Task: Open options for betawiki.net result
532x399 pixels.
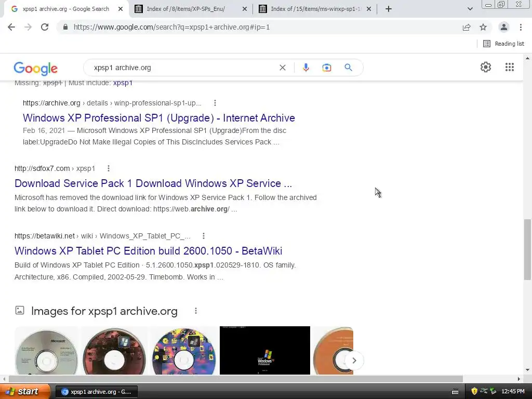Action: point(203,236)
